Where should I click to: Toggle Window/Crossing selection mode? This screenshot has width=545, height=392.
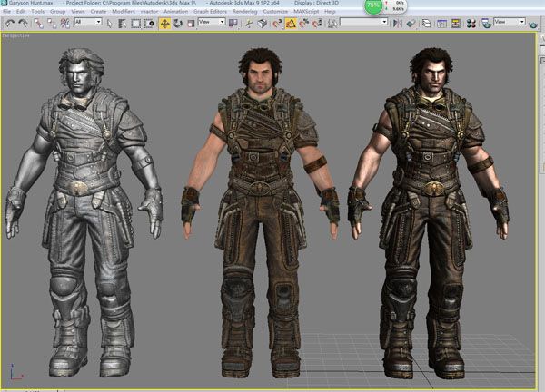click(x=149, y=22)
